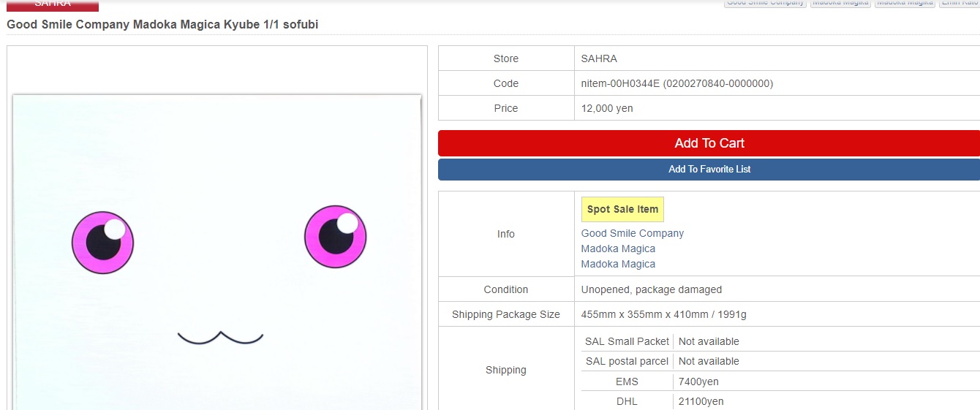Open the Good Smile Company info link
This screenshot has width=980, height=410.
tap(632, 233)
